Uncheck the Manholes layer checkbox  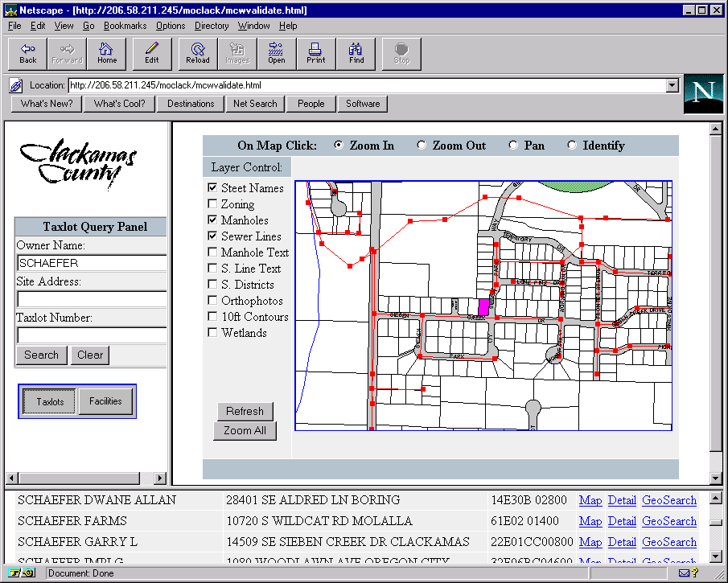click(212, 220)
